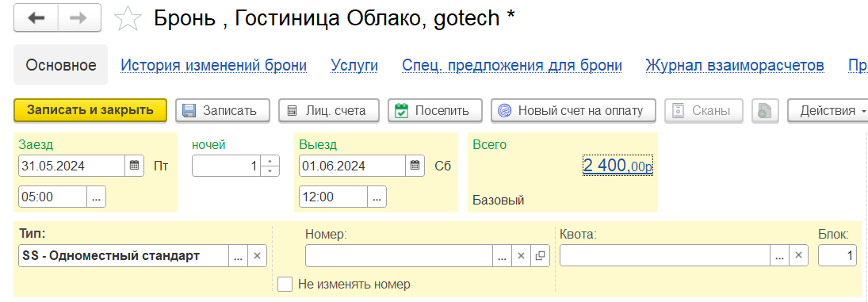The width and height of the screenshot is (868, 302).
Task: Click the Записать button
Action: [223, 111]
